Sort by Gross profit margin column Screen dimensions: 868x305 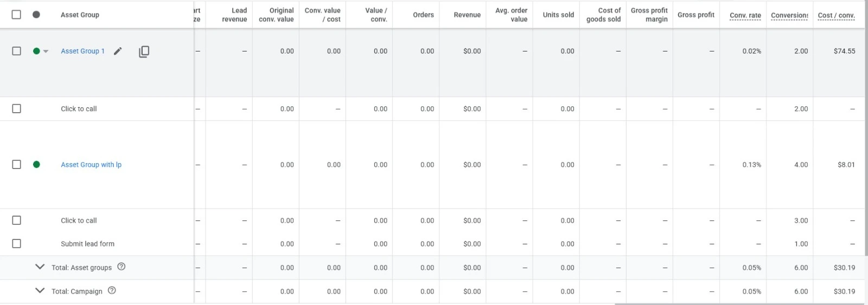pyautogui.click(x=649, y=15)
